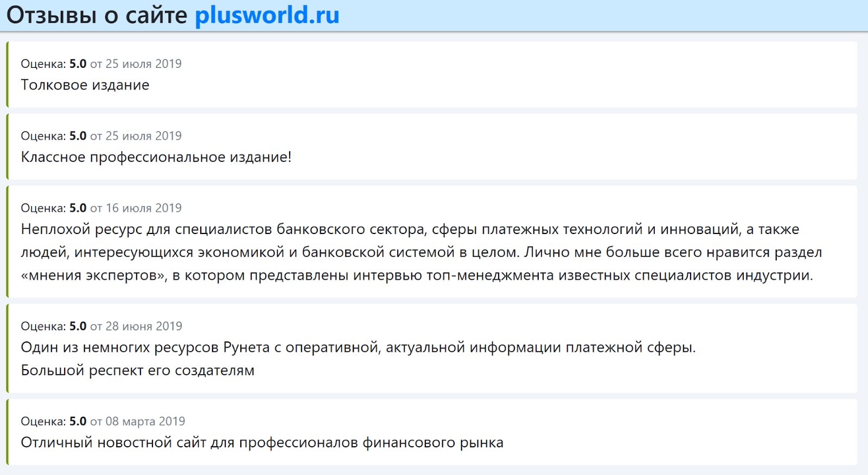The height and width of the screenshot is (475, 868).
Task: Click the date above "Толковое издание"
Action: [x=143, y=64]
